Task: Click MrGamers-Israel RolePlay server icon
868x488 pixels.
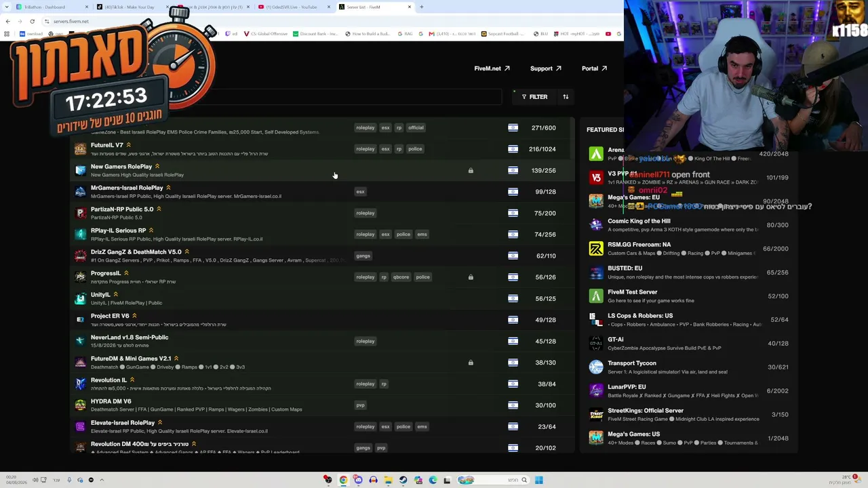Action: point(81,192)
